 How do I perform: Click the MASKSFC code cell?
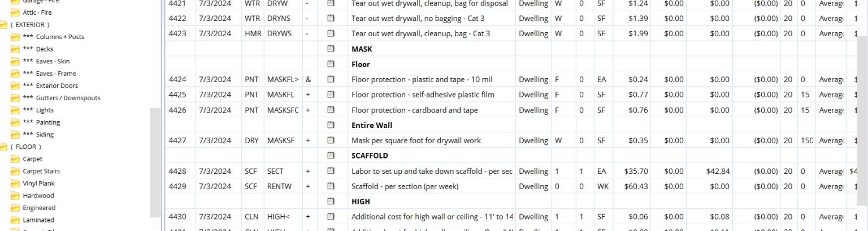[283, 110]
